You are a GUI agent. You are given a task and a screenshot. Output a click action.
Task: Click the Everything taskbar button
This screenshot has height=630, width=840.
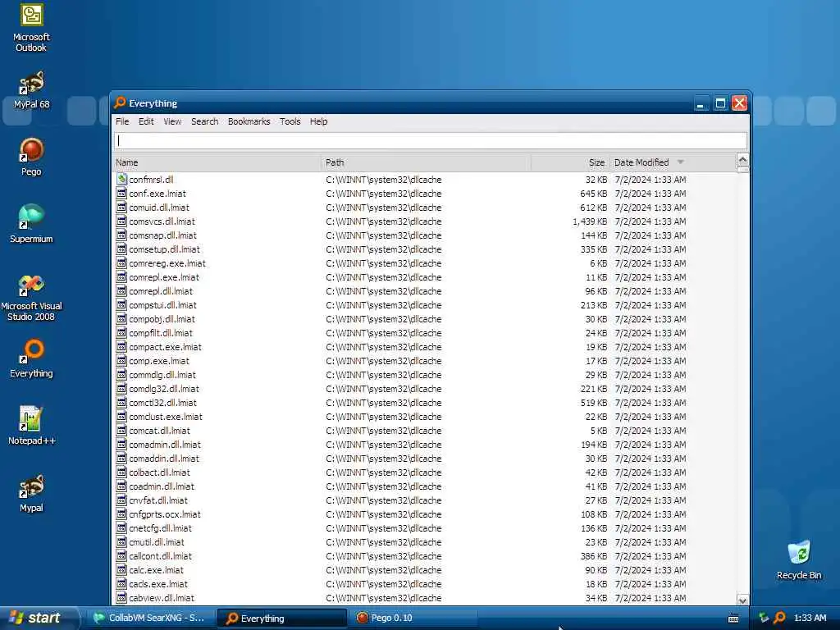(x=282, y=619)
